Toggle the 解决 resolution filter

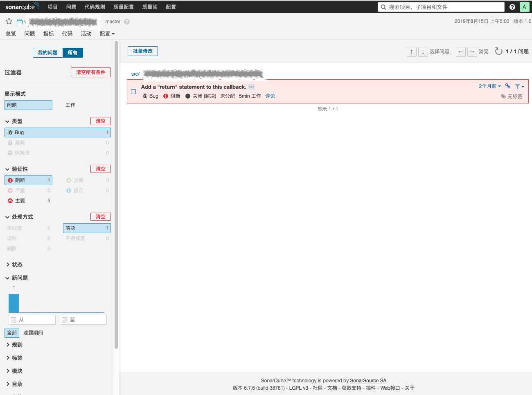(x=87, y=228)
